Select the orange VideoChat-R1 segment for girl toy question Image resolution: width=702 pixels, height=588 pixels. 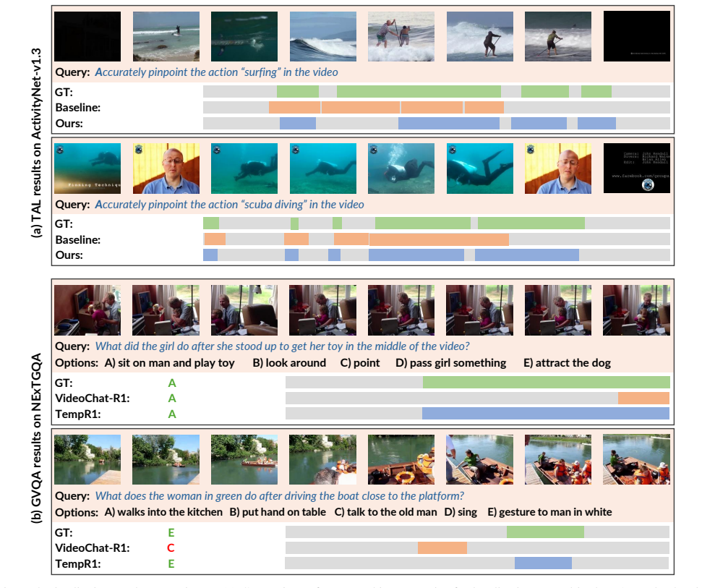(643, 398)
